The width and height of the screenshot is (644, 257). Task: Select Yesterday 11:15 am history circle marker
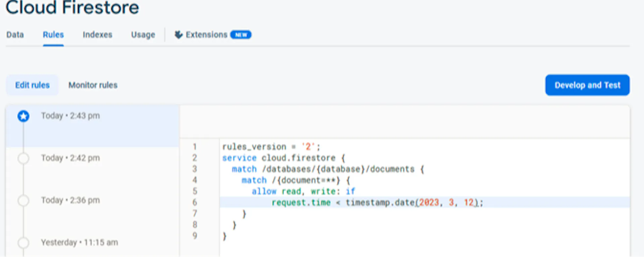click(23, 243)
